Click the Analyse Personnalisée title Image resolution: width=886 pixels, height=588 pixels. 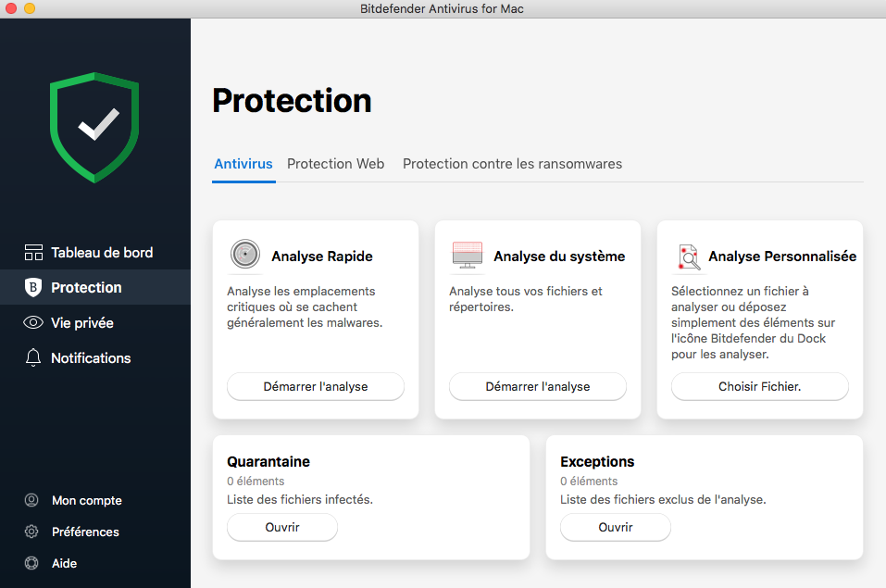click(x=782, y=256)
